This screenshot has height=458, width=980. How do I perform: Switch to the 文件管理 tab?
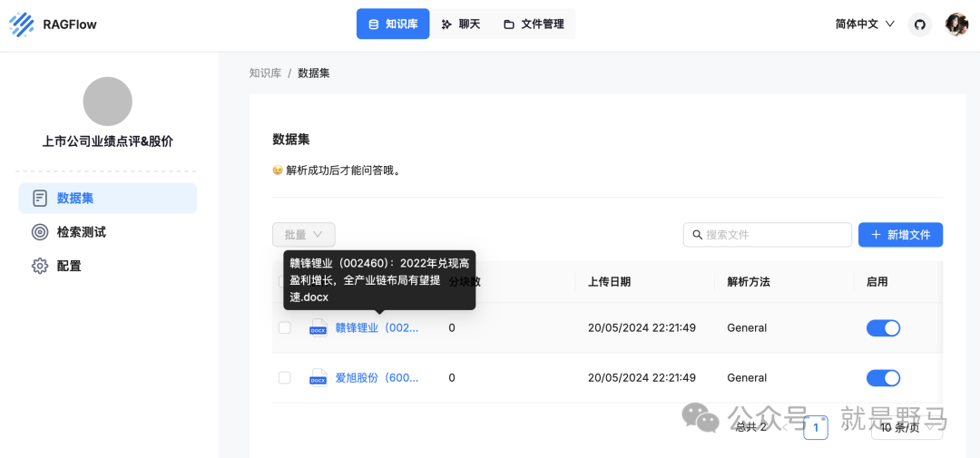click(x=534, y=24)
